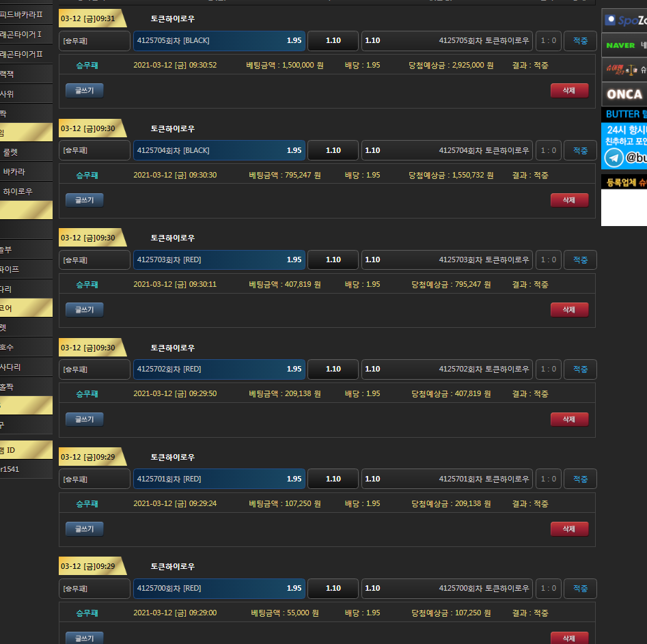Open the NAVER logo link

coord(620,45)
